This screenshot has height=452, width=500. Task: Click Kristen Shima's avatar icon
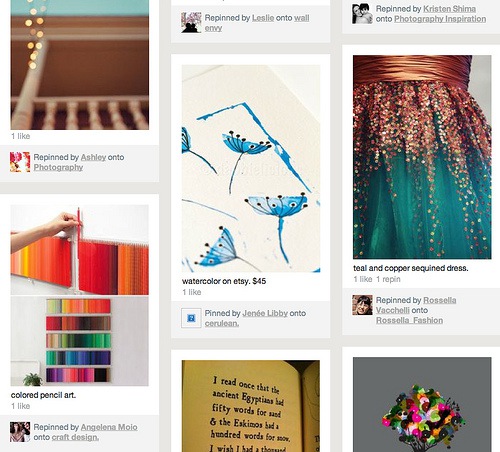[x=362, y=14]
